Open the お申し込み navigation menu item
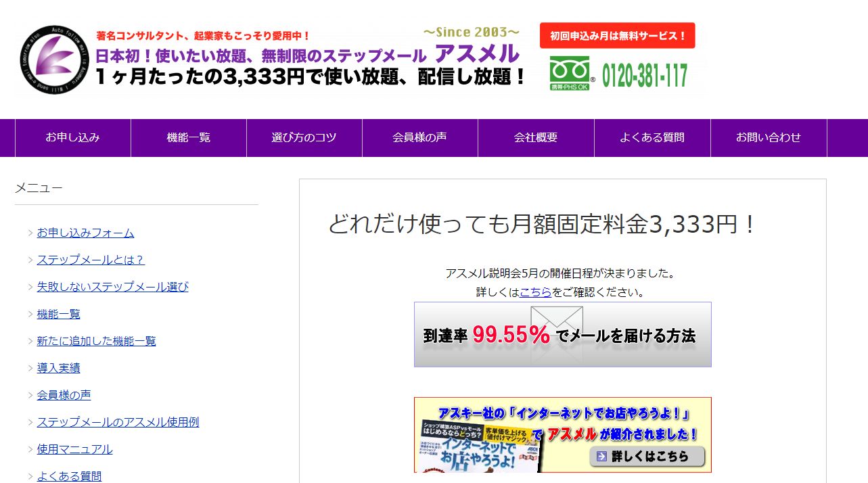Viewport: 868px width, 483px height. [72, 138]
